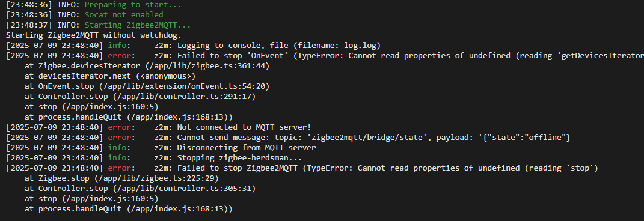Click the 'Preparing to start...' log line

pyautogui.click(x=133, y=5)
